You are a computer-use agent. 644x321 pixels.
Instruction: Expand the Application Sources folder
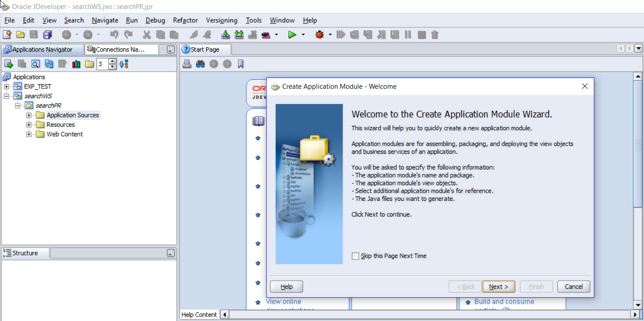point(28,115)
